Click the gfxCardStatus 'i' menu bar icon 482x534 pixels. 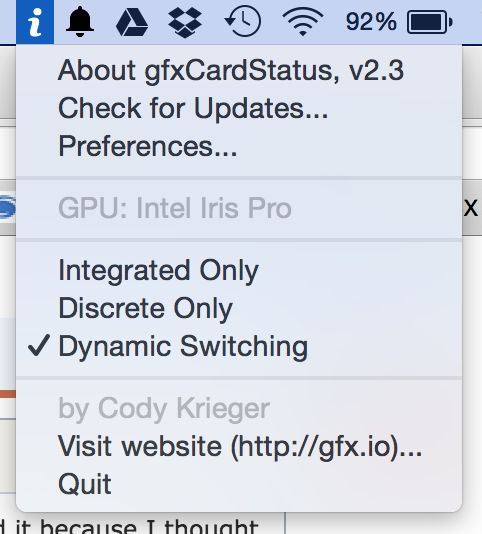tap(35, 22)
